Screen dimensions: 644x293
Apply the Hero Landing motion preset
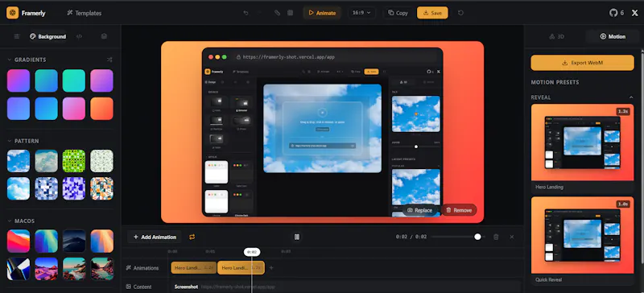pos(582,148)
